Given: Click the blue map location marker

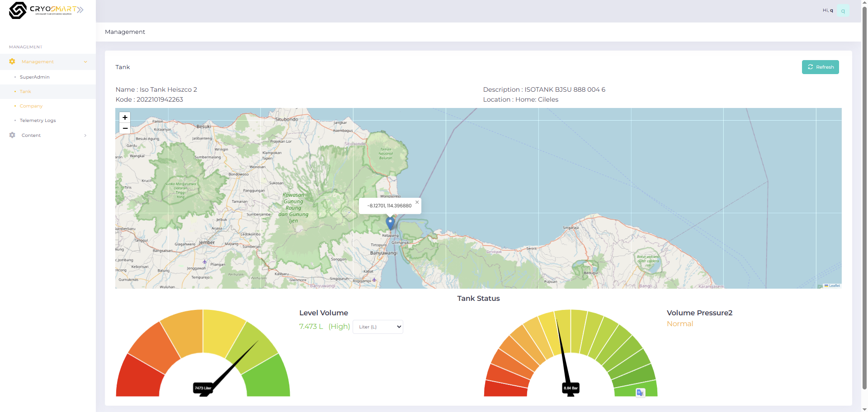Looking at the screenshot, I should coord(390,223).
